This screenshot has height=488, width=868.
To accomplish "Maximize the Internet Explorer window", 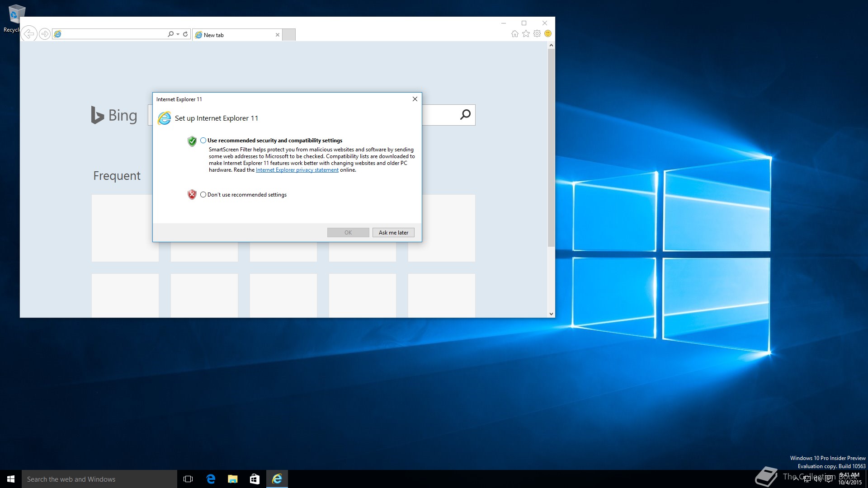I will [x=524, y=23].
